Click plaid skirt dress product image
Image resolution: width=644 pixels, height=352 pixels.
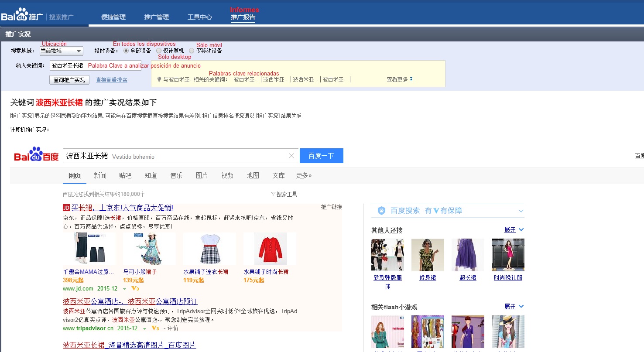(x=209, y=249)
